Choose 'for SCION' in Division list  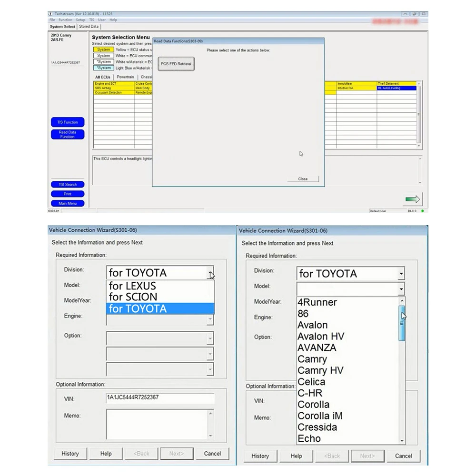tap(160, 297)
